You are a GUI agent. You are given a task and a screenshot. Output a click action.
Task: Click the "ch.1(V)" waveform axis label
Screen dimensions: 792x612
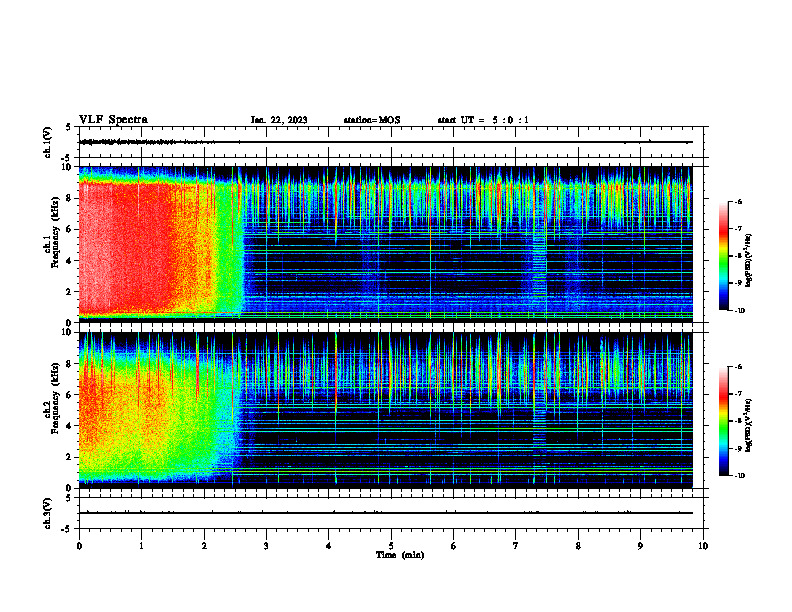[48, 142]
